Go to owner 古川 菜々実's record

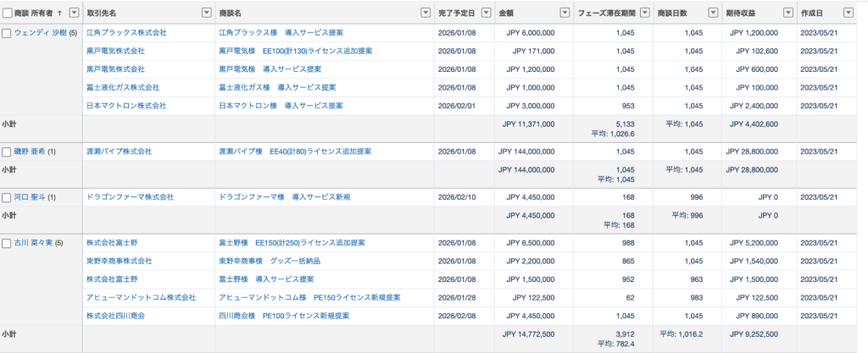(x=39, y=243)
